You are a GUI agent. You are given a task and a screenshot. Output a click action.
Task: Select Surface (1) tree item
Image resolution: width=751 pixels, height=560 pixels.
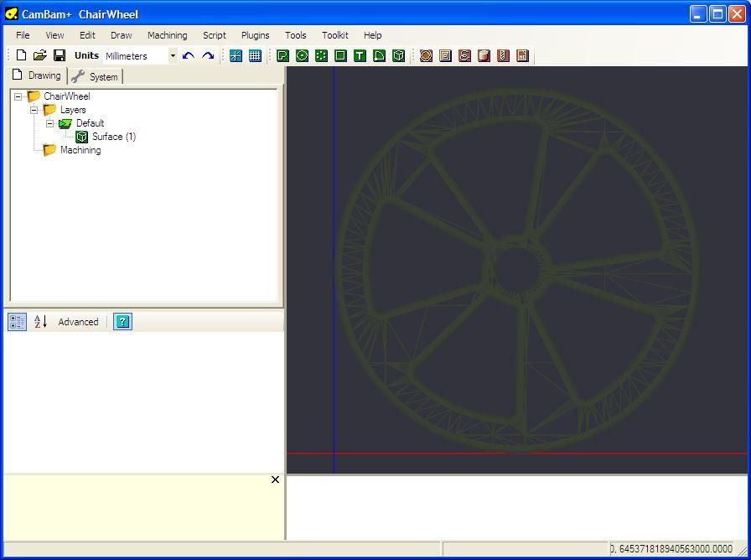click(x=114, y=137)
